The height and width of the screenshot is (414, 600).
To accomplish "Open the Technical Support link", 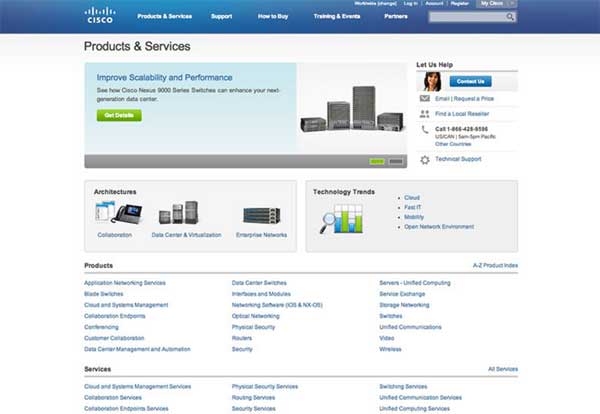I will [x=458, y=159].
